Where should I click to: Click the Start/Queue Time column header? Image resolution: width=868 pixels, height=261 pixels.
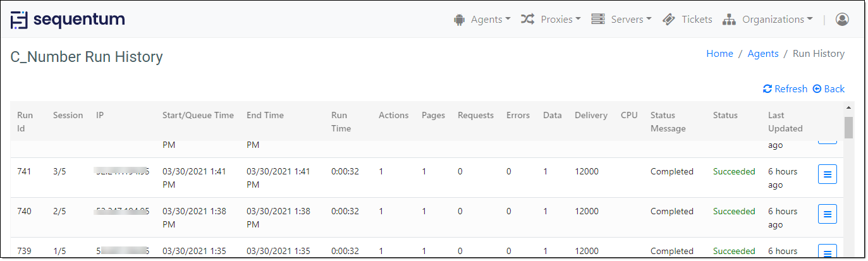point(198,115)
